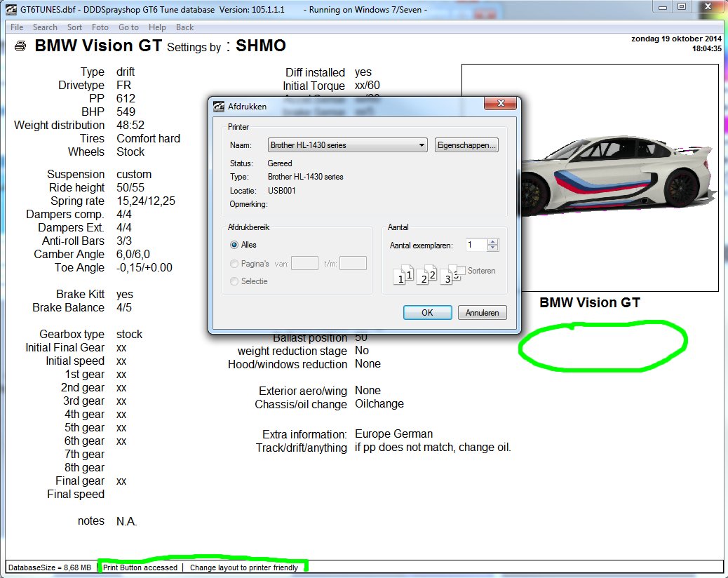
Task: Open the Go to menu
Action: (128, 27)
